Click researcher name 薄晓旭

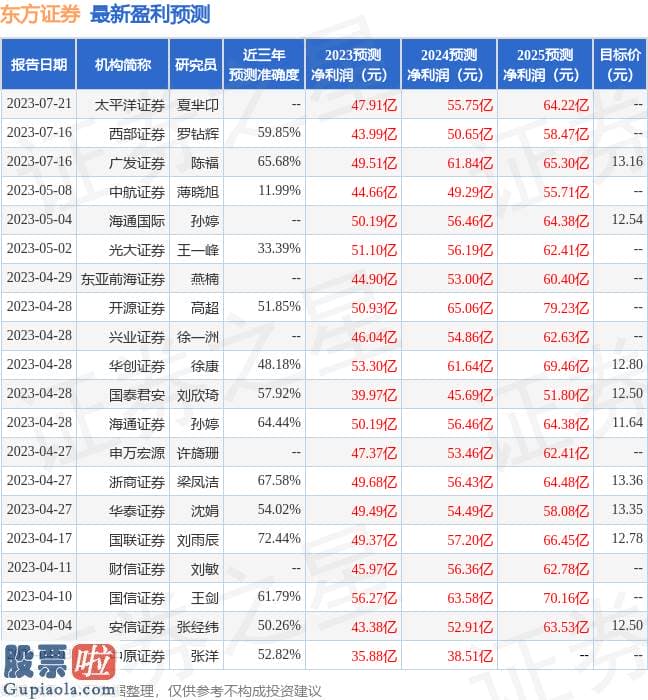(x=198, y=192)
